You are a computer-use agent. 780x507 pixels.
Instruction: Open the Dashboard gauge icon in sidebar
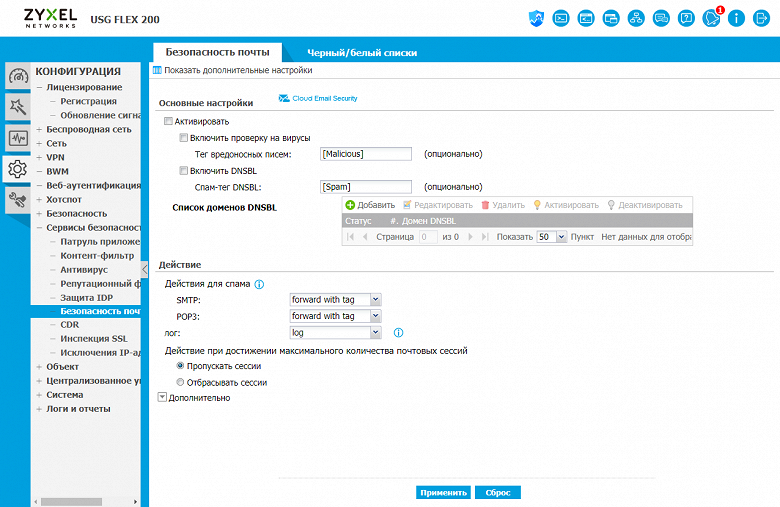18,76
